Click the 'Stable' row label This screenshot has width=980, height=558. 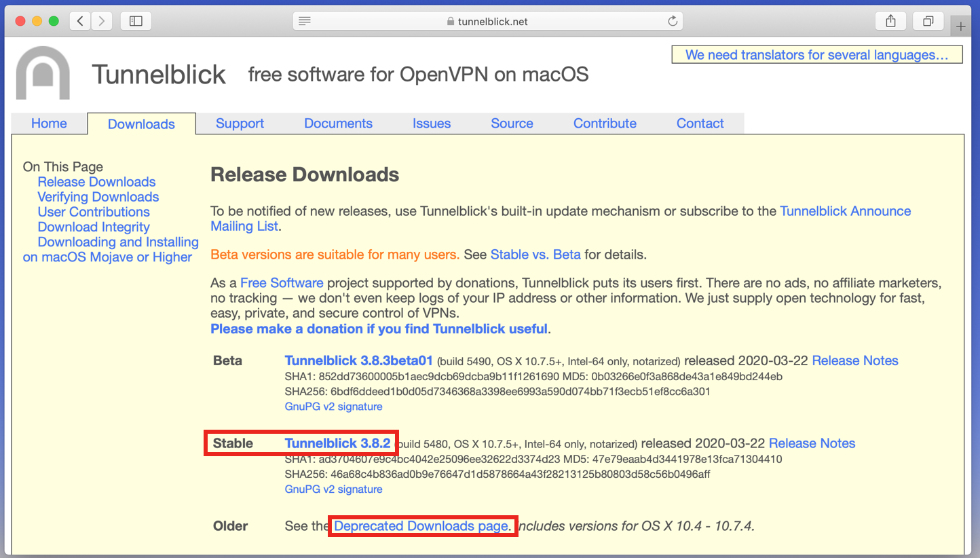tap(233, 443)
